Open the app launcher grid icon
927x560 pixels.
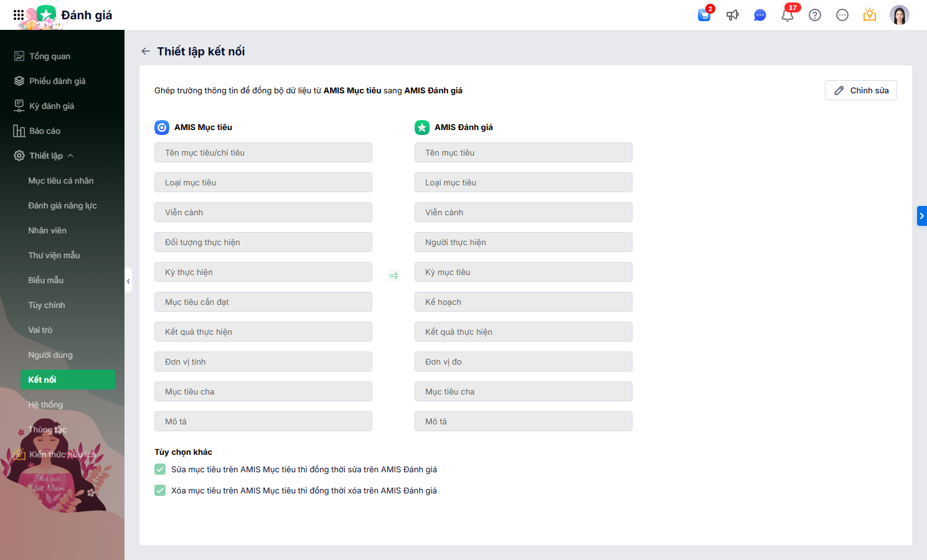click(19, 15)
